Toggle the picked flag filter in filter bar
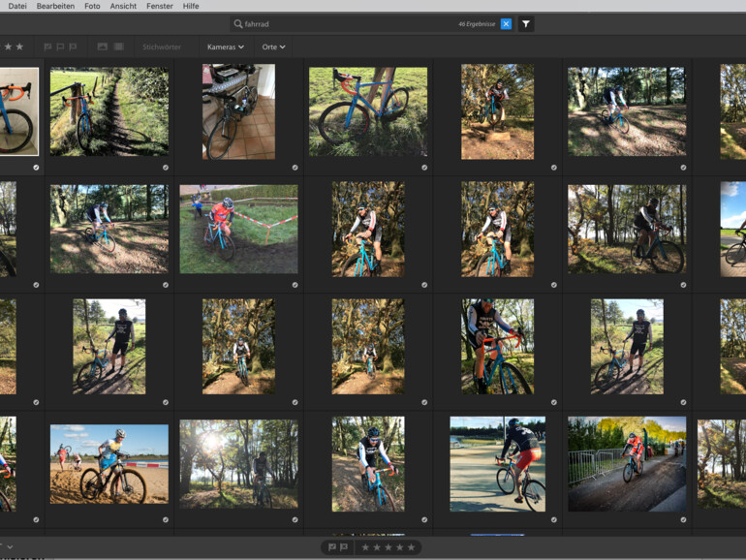This screenshot has height=560, width=746. [47, 47]
